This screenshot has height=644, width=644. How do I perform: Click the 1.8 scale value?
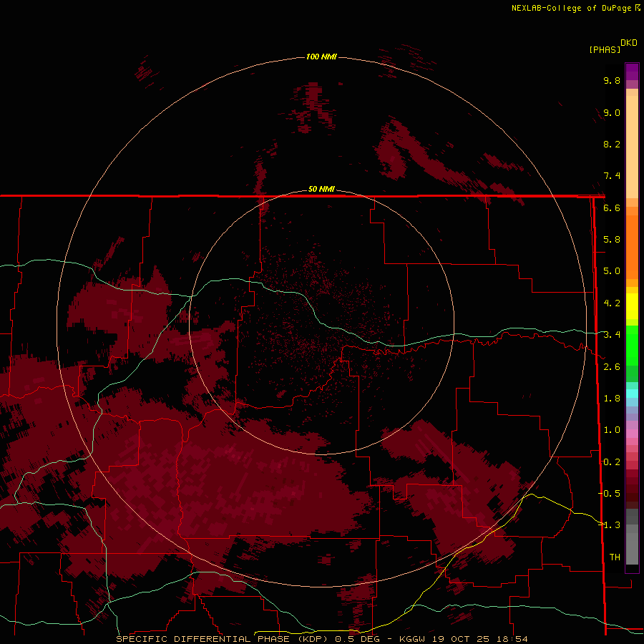(611, 399)
